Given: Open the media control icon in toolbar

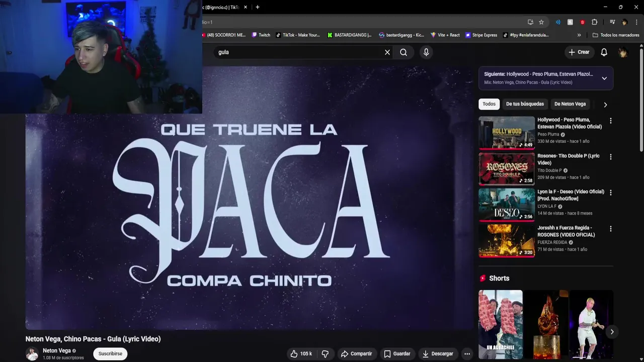Looking at the screenshot, I should [x=612, y=22].
